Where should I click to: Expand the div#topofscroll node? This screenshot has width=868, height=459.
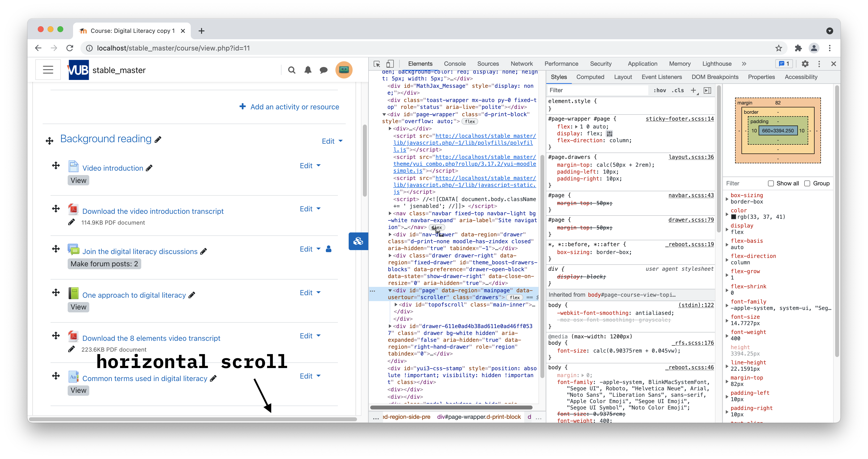396,305
